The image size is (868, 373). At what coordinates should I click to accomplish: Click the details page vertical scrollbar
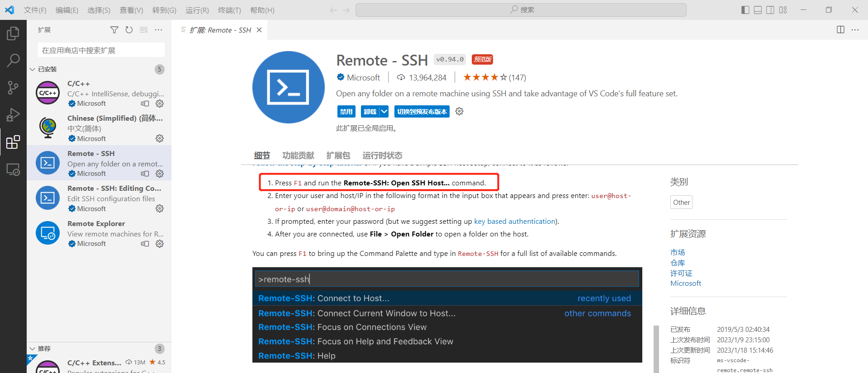[x=656, y=349]
